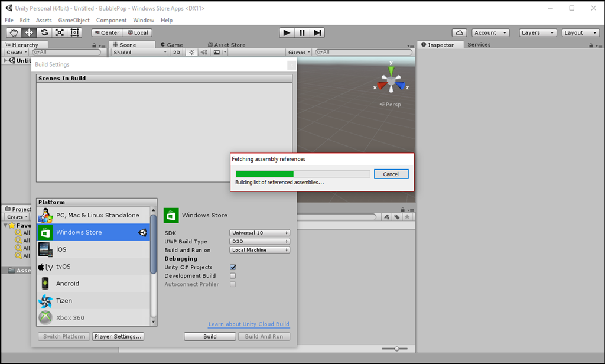Select tvOS platform
605x364 pixels.
(x=93, y=266)
